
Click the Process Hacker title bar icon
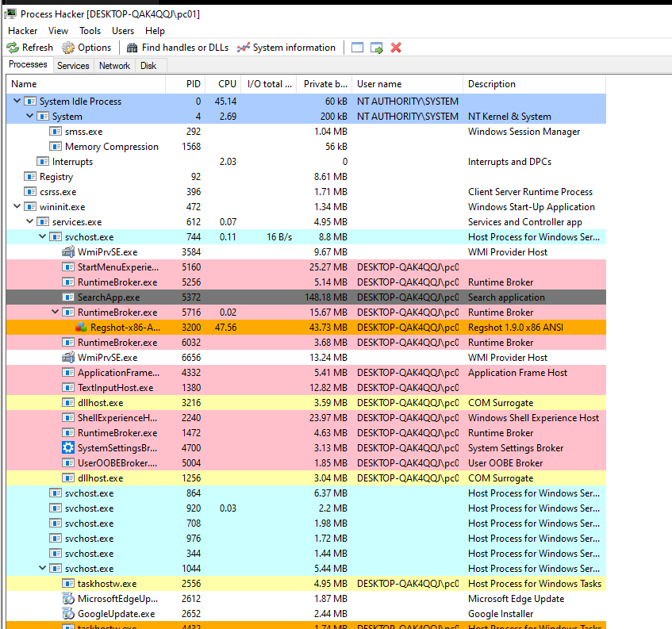tap(11, 14)
